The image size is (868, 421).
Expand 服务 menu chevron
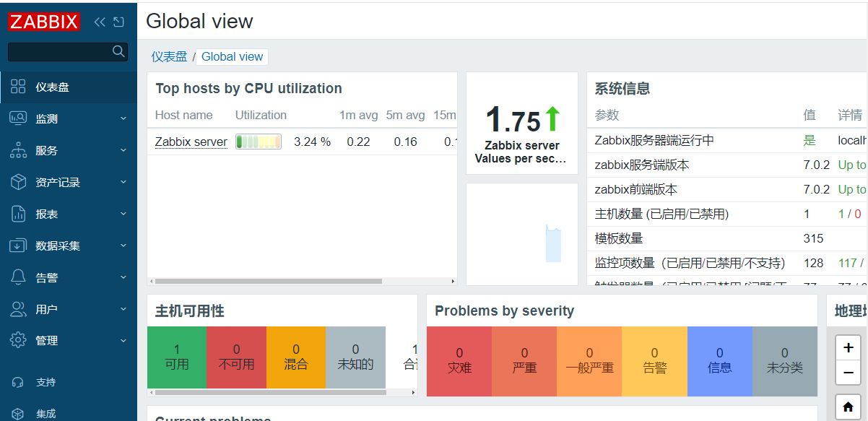coord(123,150)
